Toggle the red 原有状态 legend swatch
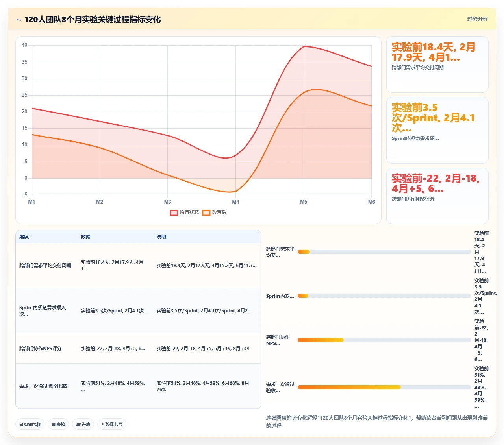The width and height of the screenshot is (504, 445). click(x=174, y=213)
